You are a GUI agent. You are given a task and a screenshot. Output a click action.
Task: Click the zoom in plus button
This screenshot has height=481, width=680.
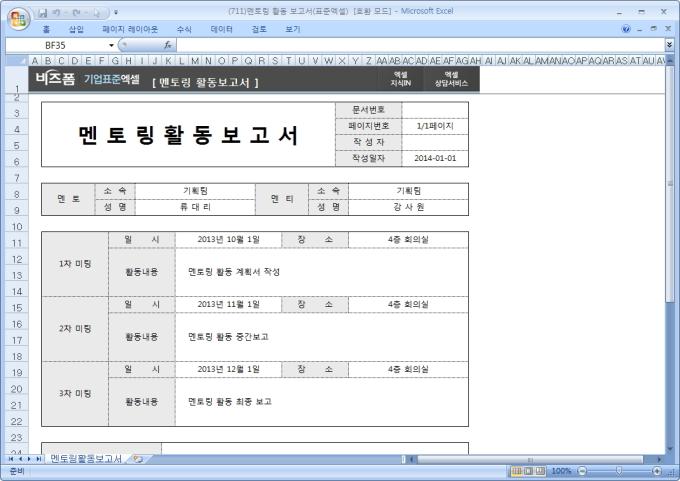[x=657, y=471]
